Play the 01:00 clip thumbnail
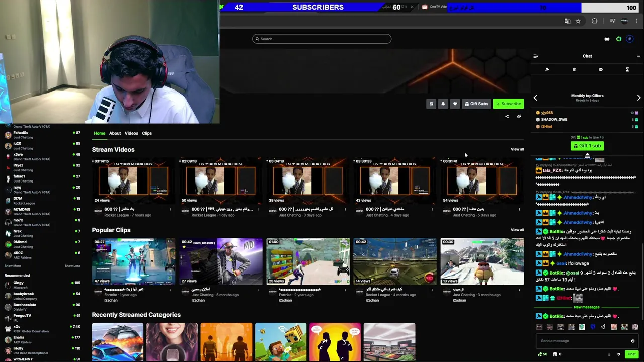 tap(307, 261)
